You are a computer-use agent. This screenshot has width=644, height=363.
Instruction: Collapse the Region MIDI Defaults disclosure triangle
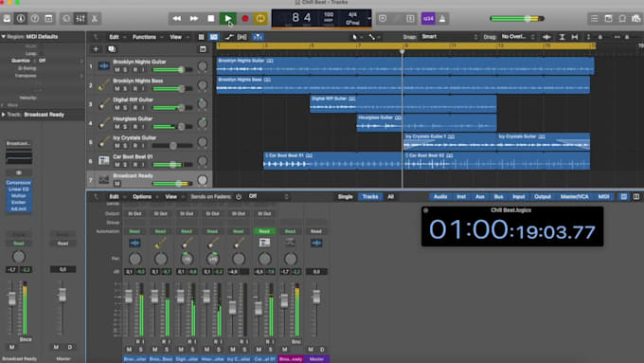3,37
